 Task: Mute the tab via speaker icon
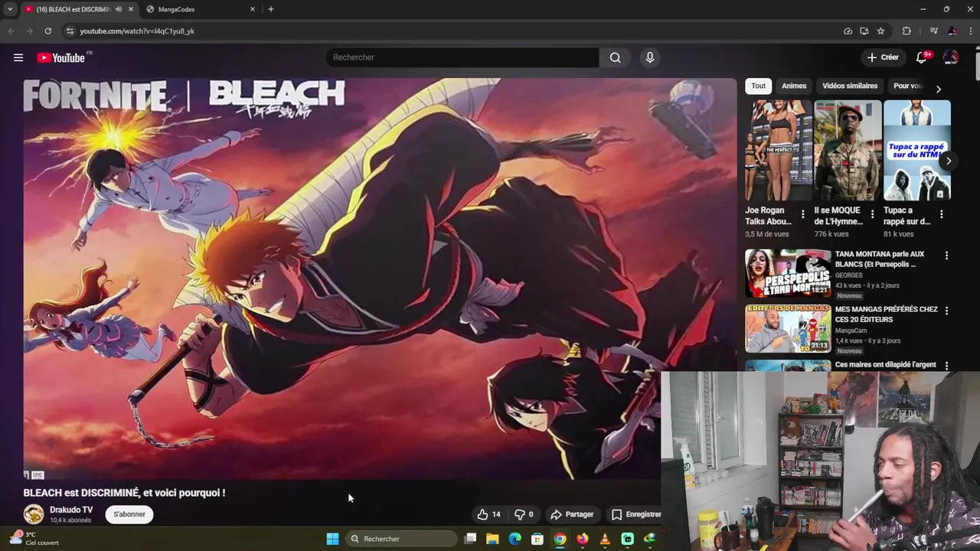click(x=119, y=9)
